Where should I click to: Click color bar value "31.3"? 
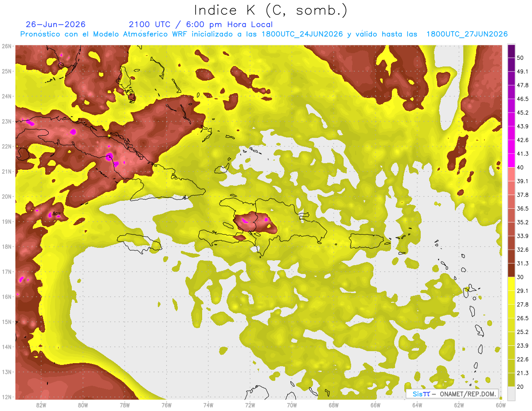(523, 263)
